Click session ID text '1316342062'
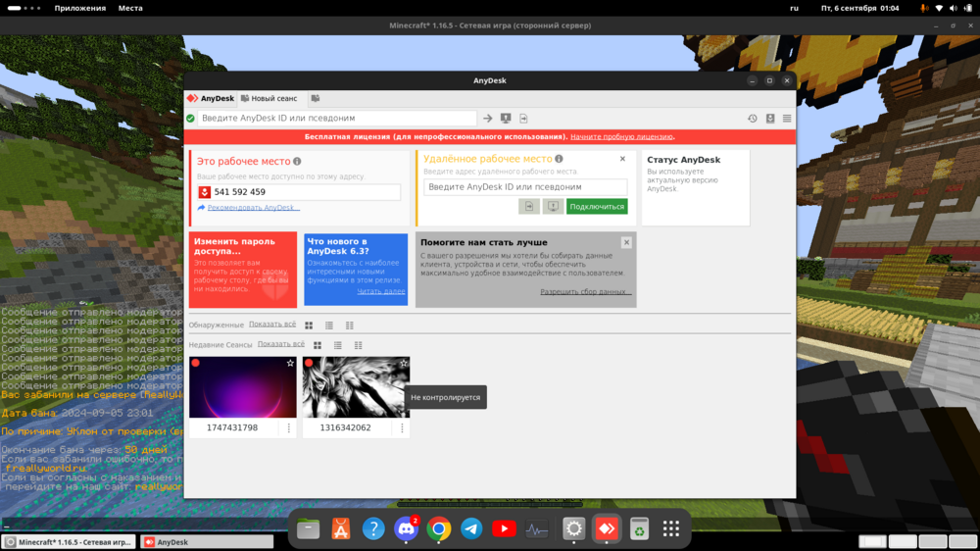Viewport: 980px width, 551px height. point(345,427)
